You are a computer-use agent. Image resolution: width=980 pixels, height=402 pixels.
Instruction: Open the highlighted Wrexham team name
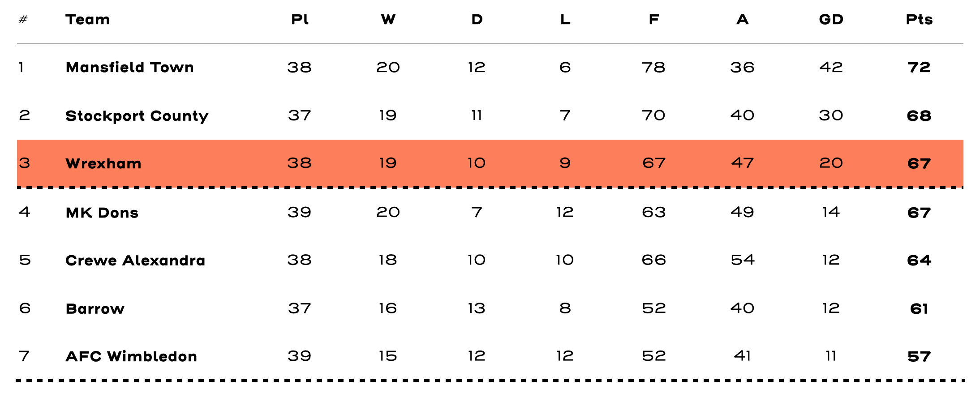pyautogui.click(x=103, y=163)
